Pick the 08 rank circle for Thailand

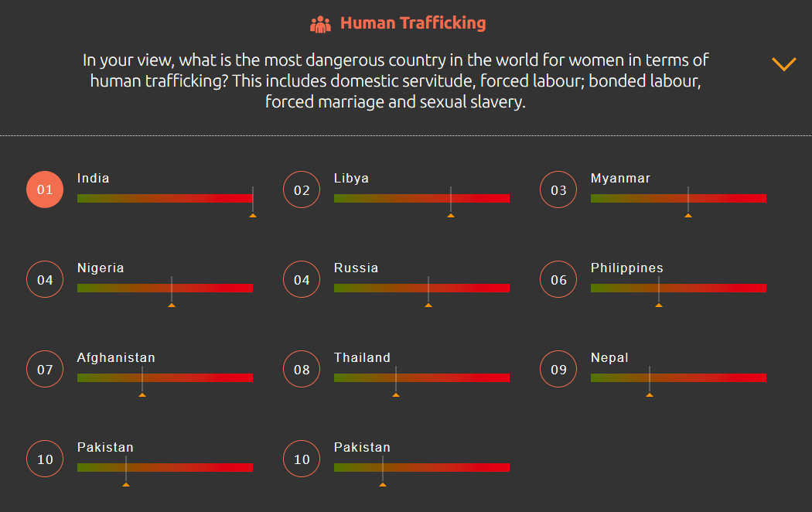tap(302, 370)
